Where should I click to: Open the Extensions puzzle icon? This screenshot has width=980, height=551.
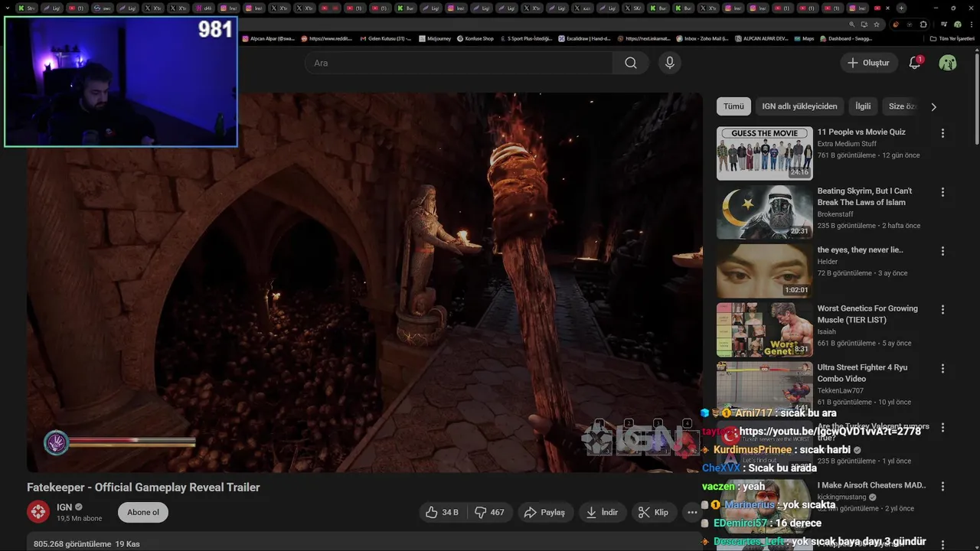click(923, 24)
